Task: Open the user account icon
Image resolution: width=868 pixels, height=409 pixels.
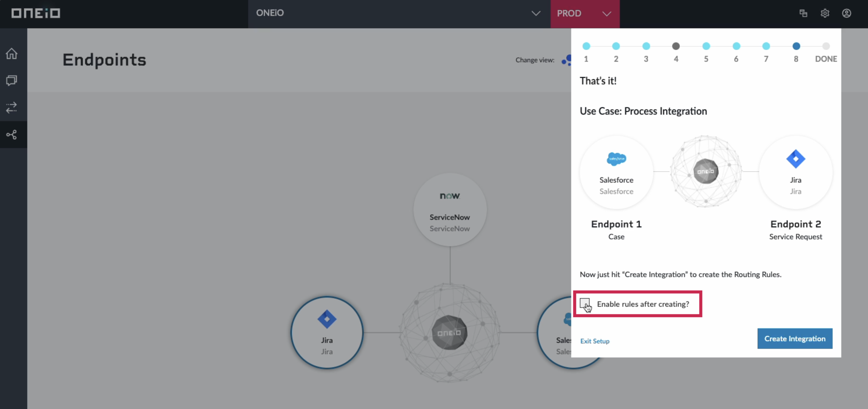Action: pos(846,13)
